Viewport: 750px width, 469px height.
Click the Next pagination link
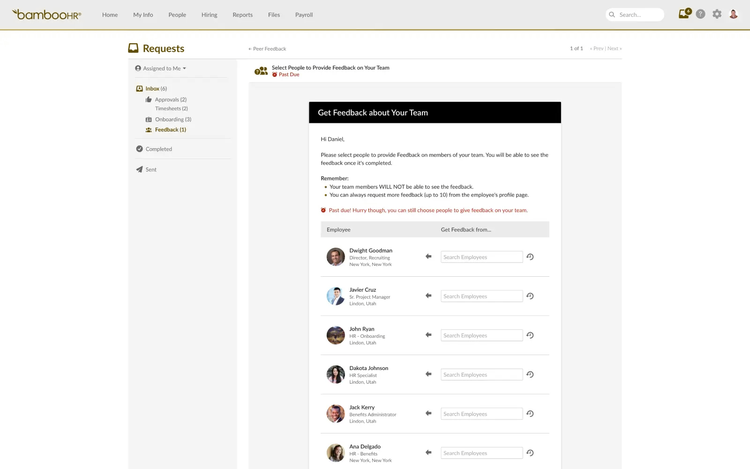coord(614,48)
